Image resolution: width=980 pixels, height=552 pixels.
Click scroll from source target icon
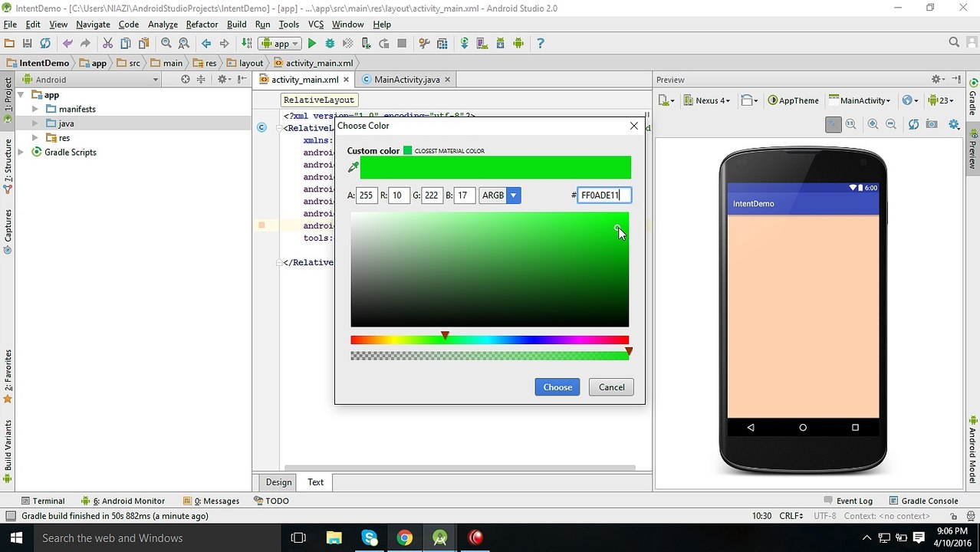click(x=186, y=79)
